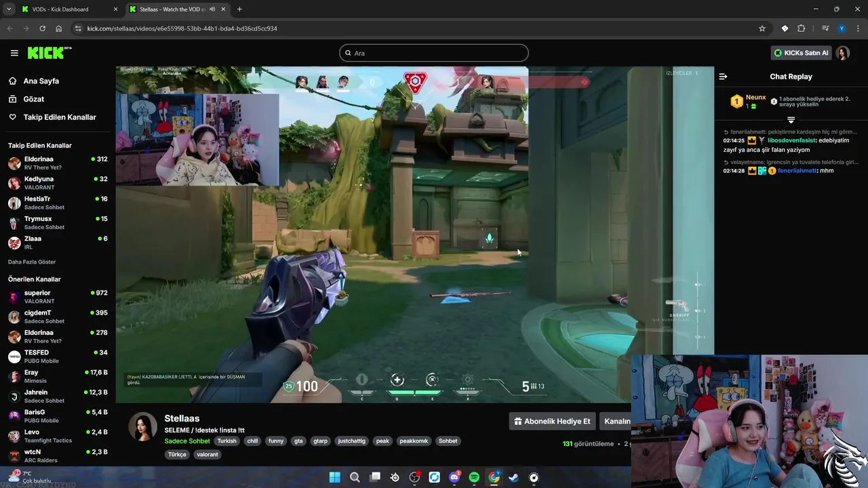This screenshot has width=868, height=488.
Task: Click the address bar URL
Action: coord(182,28)
